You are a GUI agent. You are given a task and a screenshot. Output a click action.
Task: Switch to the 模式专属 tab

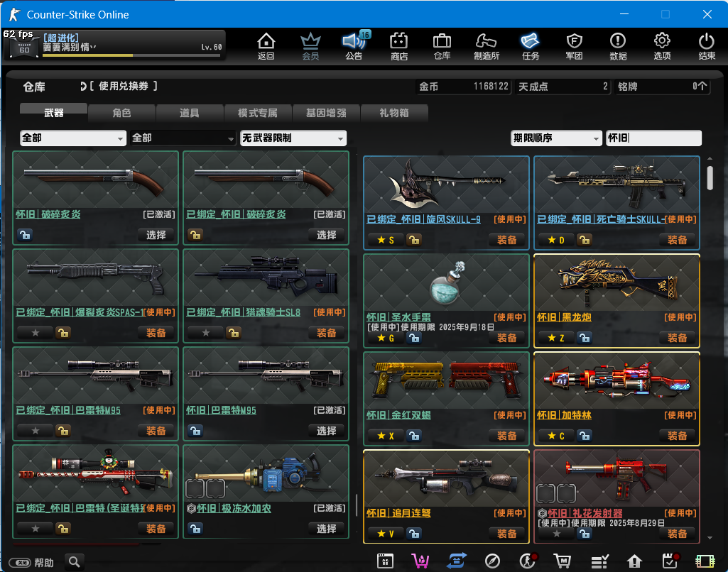click(x=258, y=112)
